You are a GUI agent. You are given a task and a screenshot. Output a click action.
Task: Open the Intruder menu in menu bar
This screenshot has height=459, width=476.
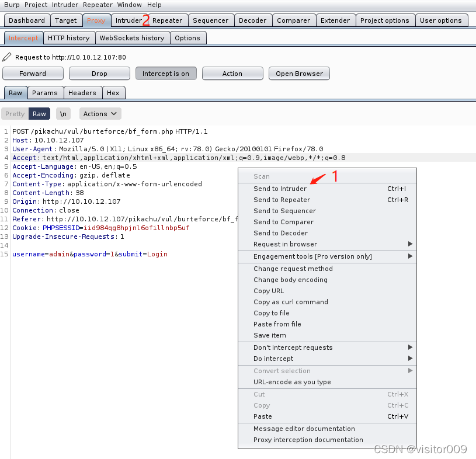[65, 5]
